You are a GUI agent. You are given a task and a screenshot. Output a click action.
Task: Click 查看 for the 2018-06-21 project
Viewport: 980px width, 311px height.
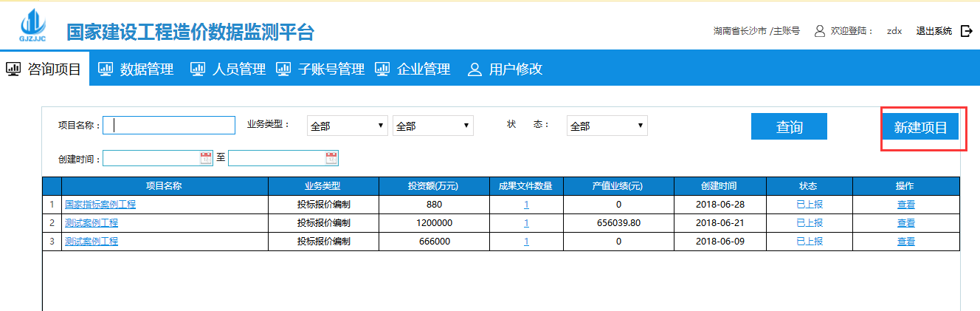point(905,223)
